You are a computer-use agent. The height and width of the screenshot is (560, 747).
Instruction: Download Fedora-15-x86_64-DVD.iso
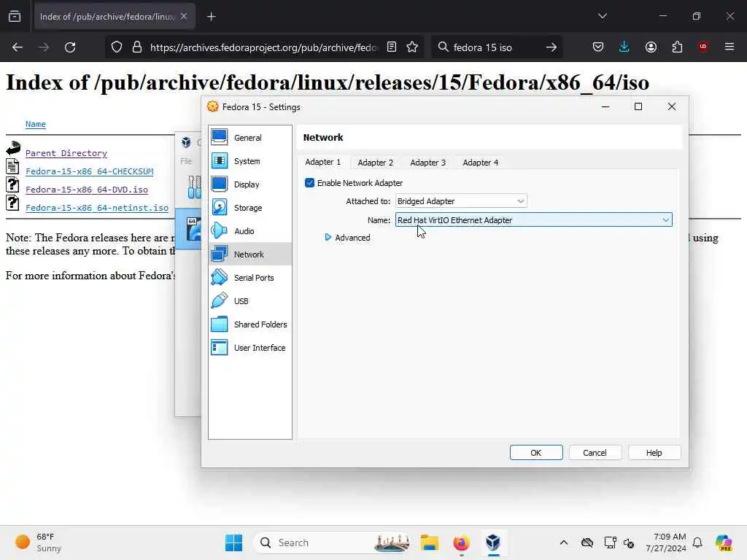click(87, 190)
